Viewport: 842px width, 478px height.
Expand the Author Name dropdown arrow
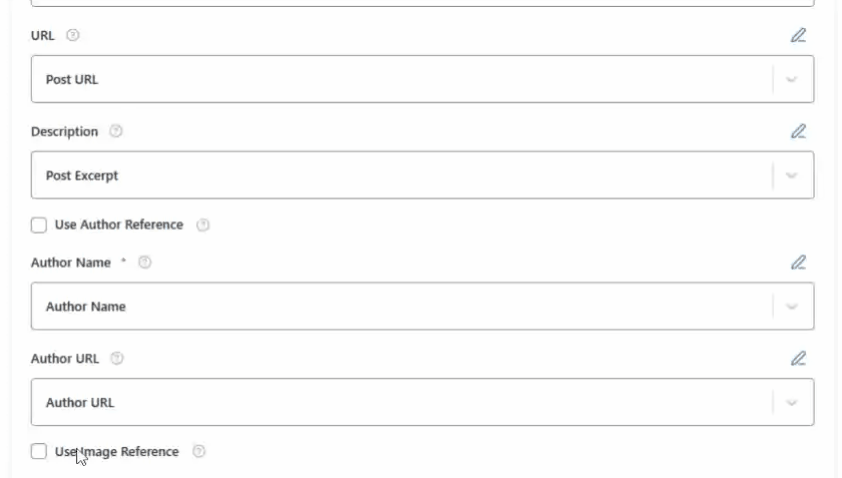(x=792, y=307)
